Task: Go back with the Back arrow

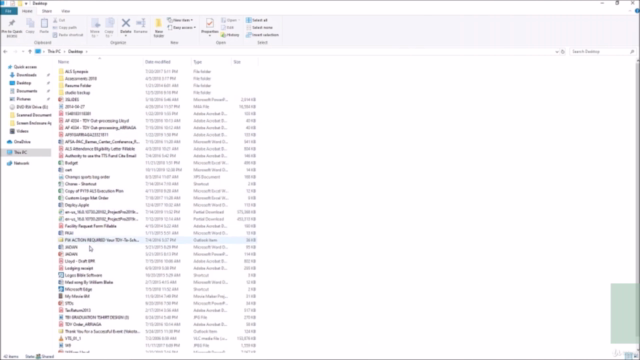Action: point(5,51)
